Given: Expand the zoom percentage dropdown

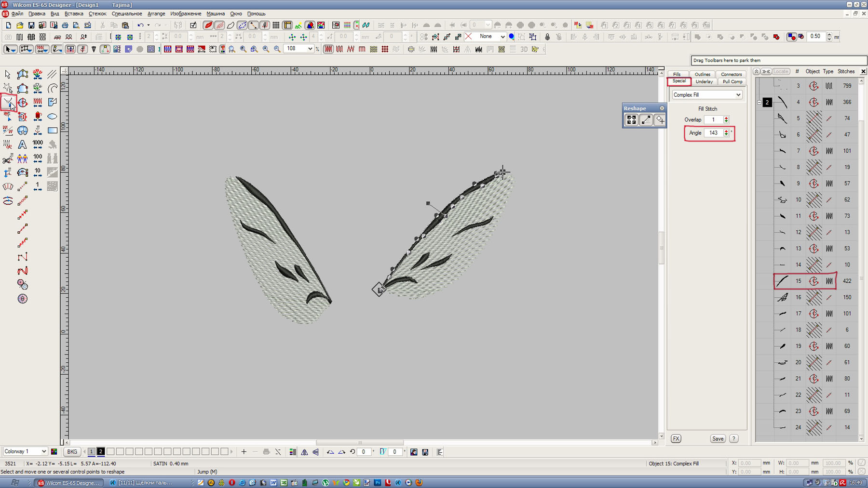Looking at the screenshot, I should pos(310,49).
